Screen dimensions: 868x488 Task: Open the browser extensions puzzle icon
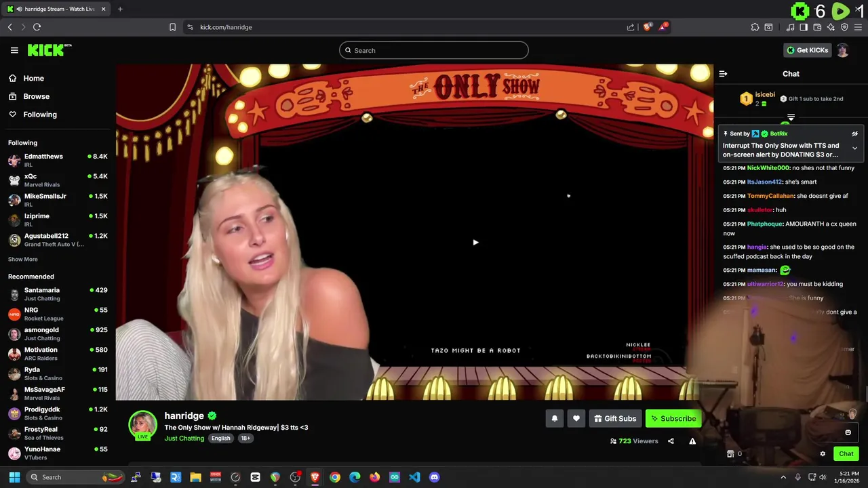tap(755, 27)
